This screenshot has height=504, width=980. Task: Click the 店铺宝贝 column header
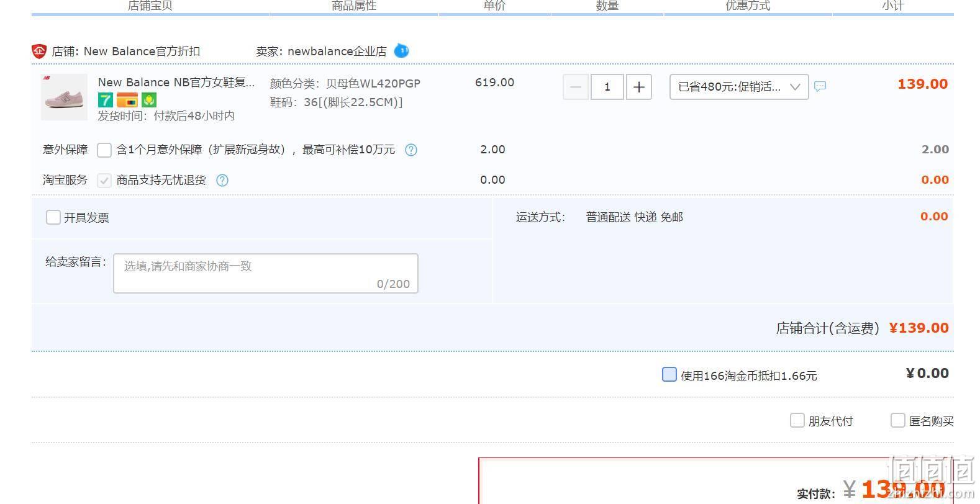(150, 6)
